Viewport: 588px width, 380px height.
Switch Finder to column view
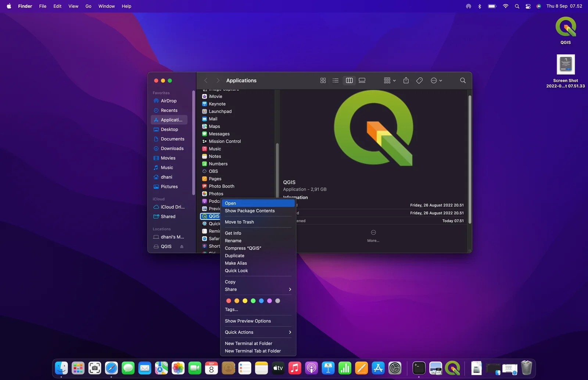click(349, 80)
